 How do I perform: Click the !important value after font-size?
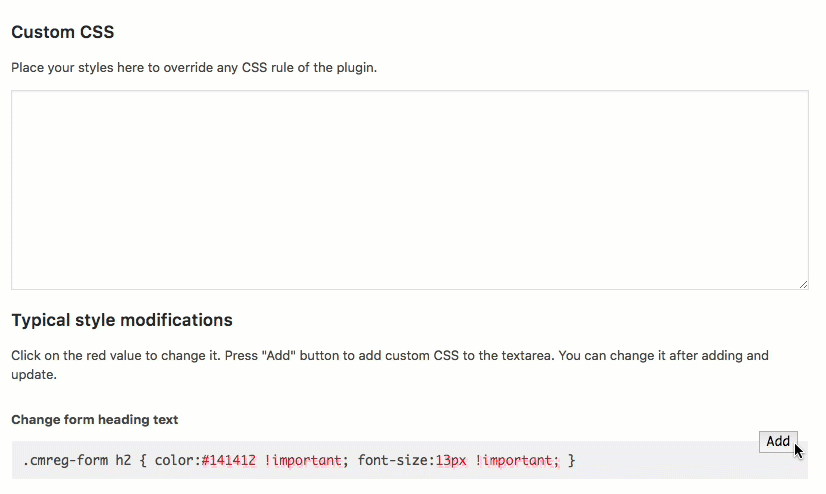(517, 461)
